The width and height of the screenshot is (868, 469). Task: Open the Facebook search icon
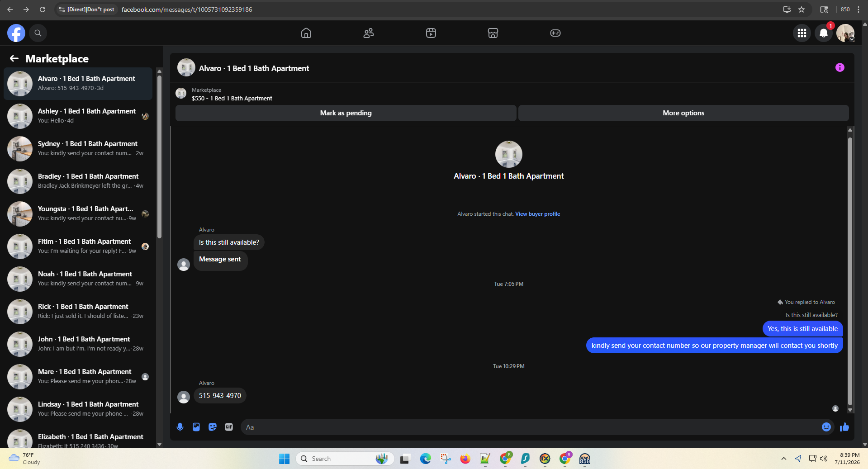tap(38, 33)
